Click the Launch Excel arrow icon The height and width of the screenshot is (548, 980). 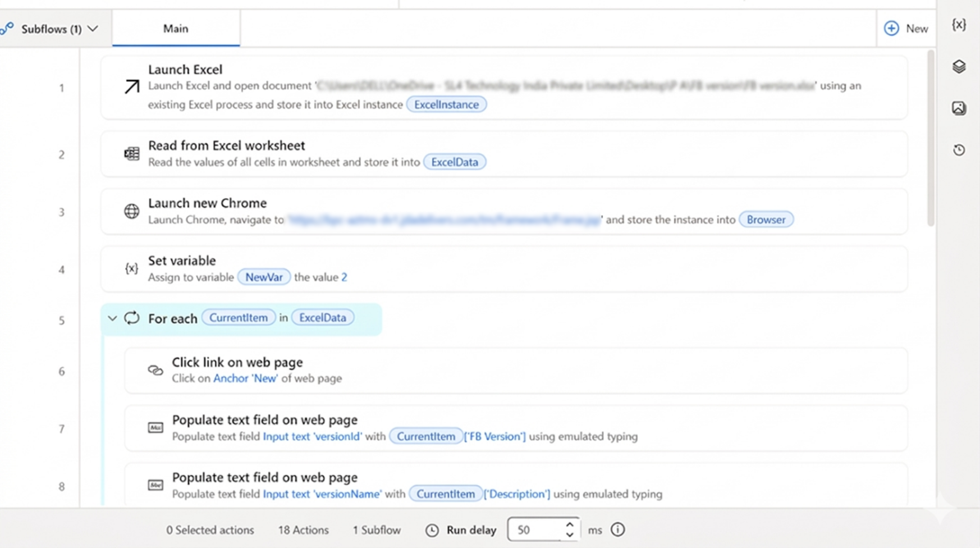point(132,86)
